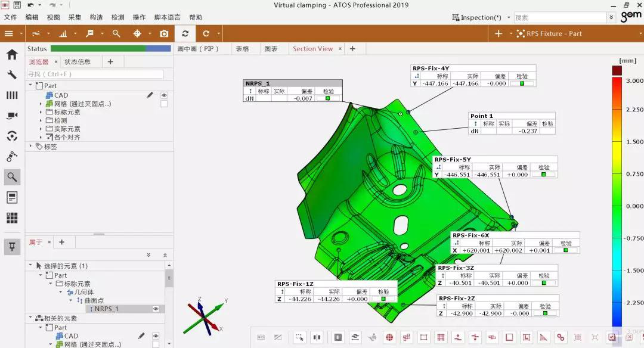This screenshot has width=644, height=348.
Task: Click the red globe icon in bottom toolbar
Action: (x=389, y=337)
